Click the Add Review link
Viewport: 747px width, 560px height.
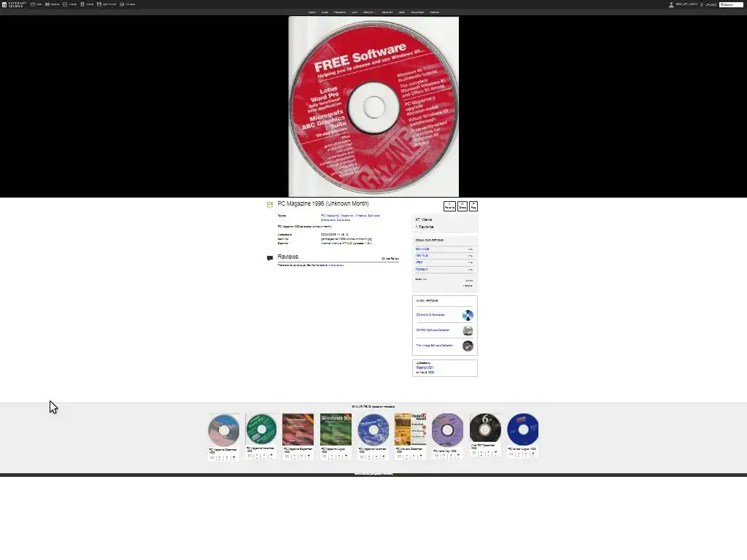click(390, 259)
